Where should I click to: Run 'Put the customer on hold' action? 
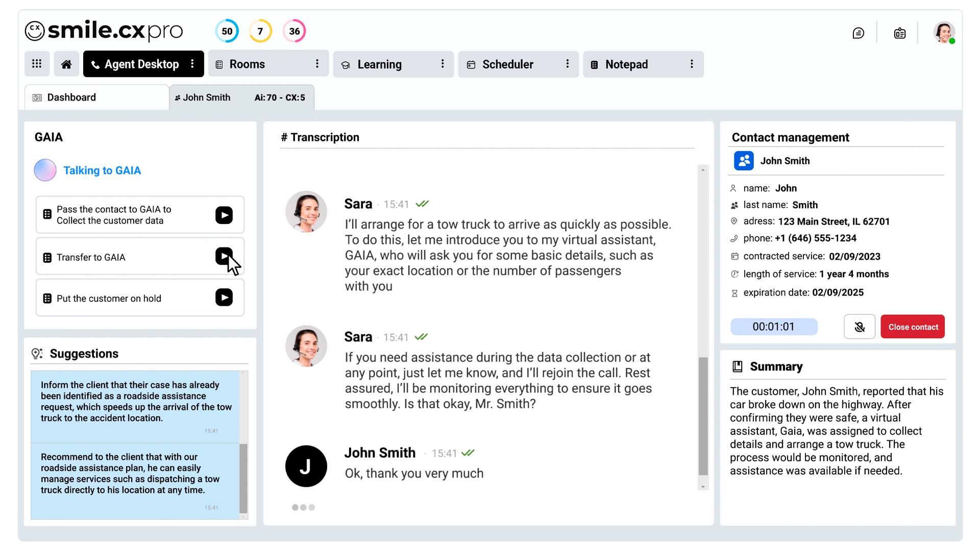[x=224, y=297]
